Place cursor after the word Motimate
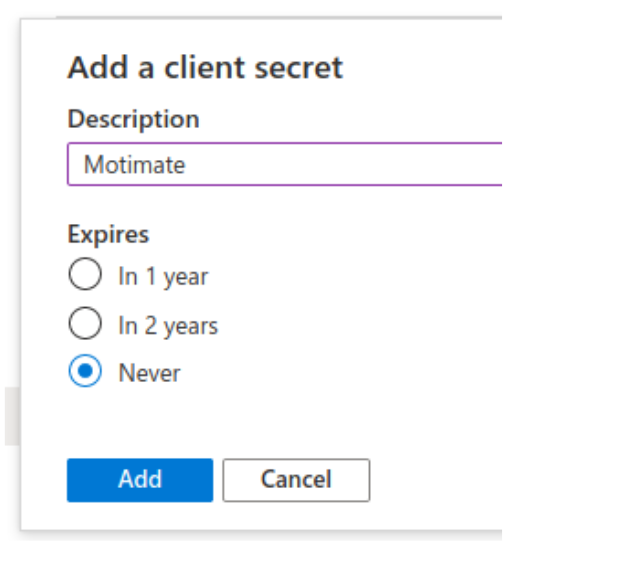The height and width of the screenshot is (573, 631). (187, 164)
